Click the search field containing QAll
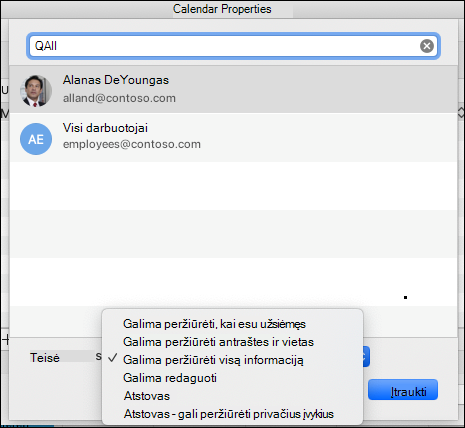This screenshot has height=428, width=465. (x=233, y=46)
